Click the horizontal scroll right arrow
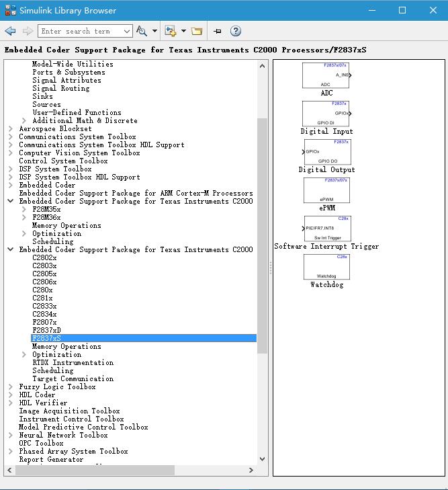Screen dimensions: 448x490 coord(251,470)
